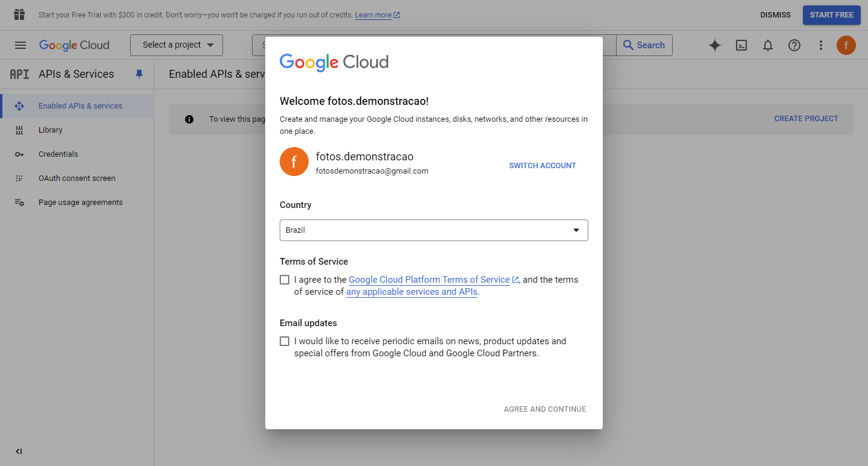Open Google Cloud Platform Terms of Service link

(429, 280)
